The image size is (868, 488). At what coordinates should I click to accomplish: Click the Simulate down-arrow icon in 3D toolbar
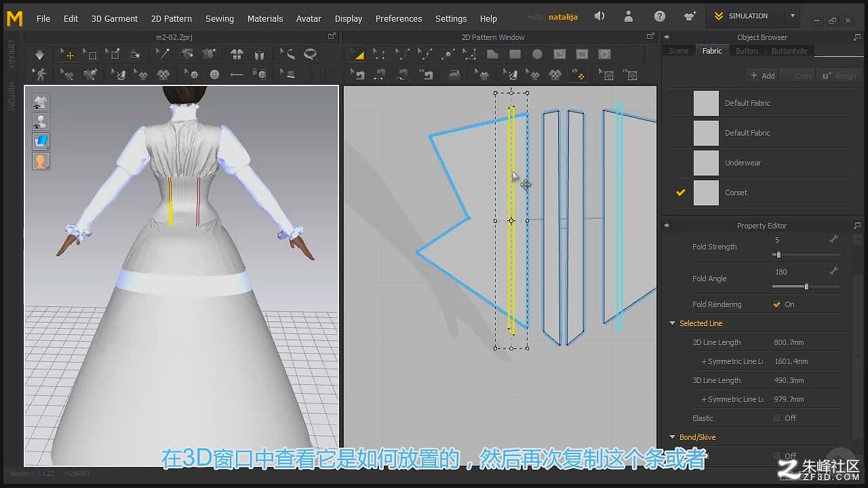[x=39, y=54]
